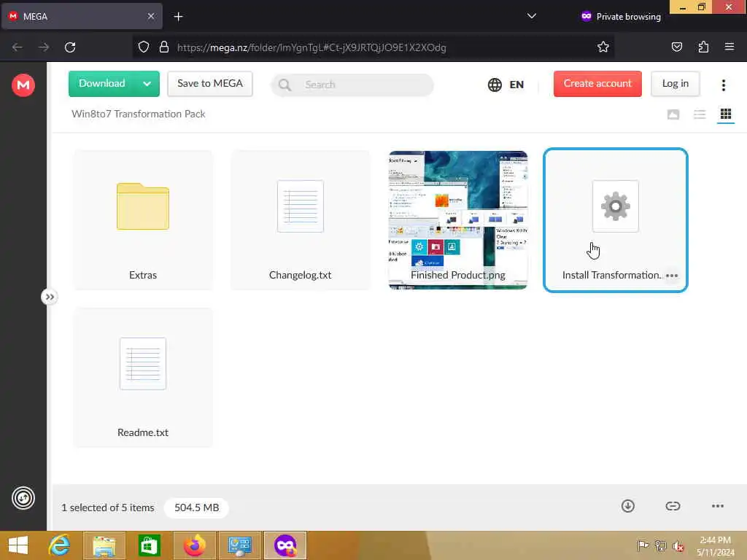The height and width of the screenshot is (560, 747).
Task: Bookmark this page with star icon
Action: (x=603, y=47)
